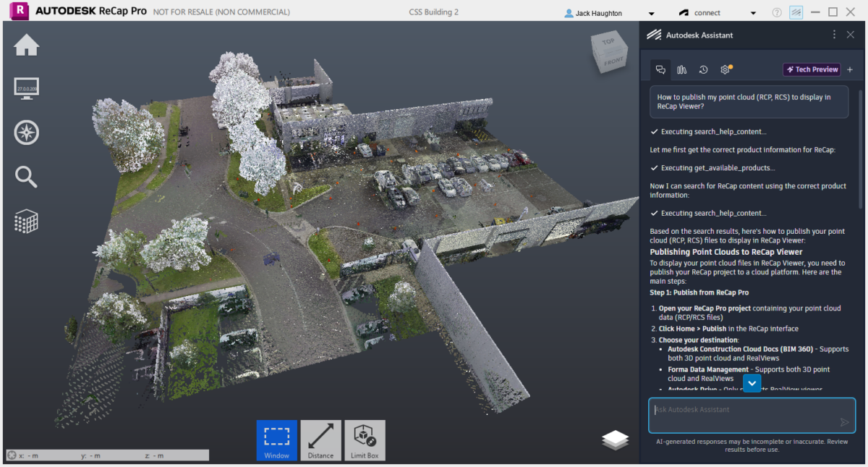Click "Choose your destination" step text

click(x=698, y=340)
